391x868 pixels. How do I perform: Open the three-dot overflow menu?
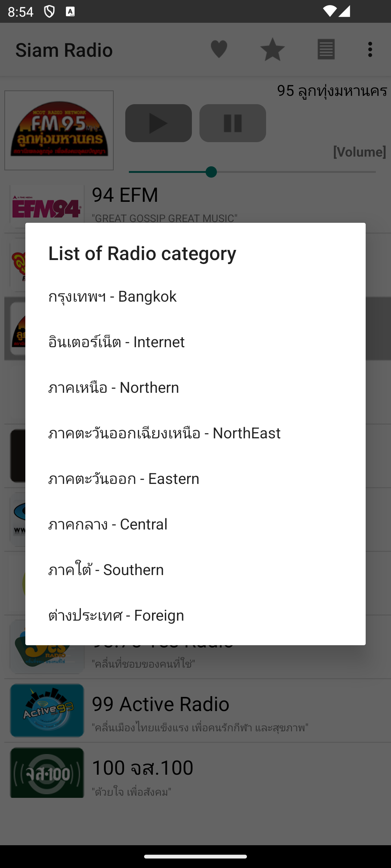(370, 49)
